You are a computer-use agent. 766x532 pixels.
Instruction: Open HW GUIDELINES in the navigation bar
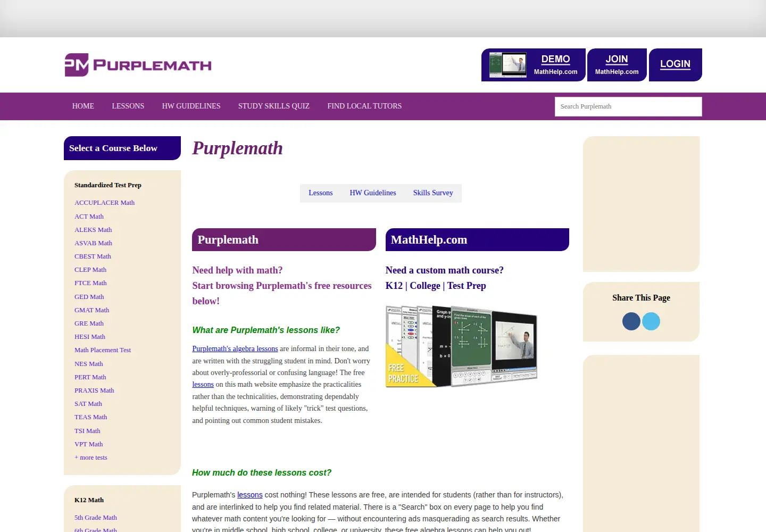coord(191,106)
